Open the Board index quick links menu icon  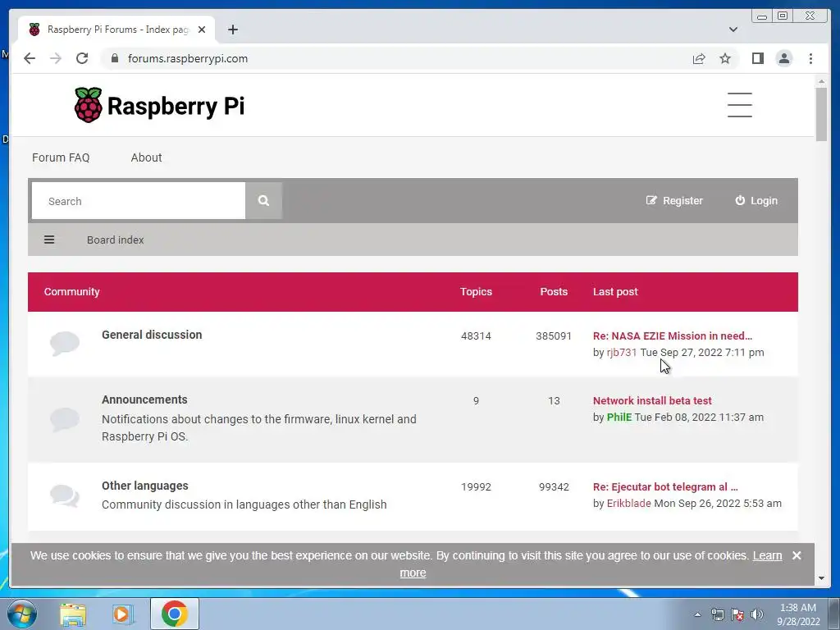pyautogui.click(x=49, y=240)
